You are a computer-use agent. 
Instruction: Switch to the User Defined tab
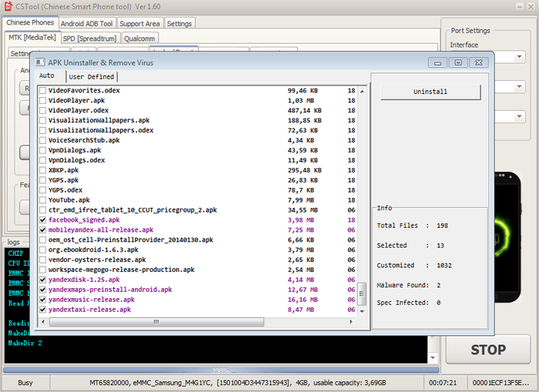[92, 77]
